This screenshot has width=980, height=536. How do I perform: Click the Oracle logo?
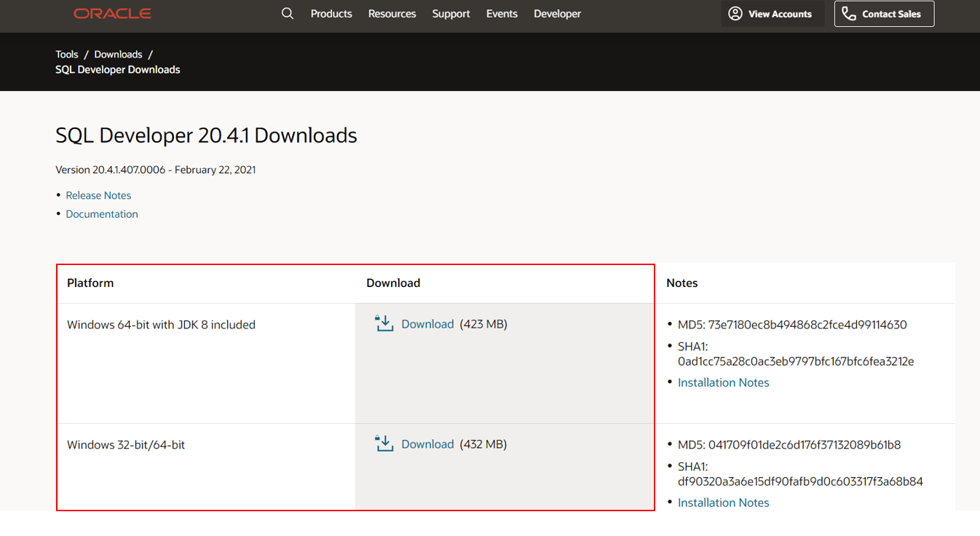[112, 14]
